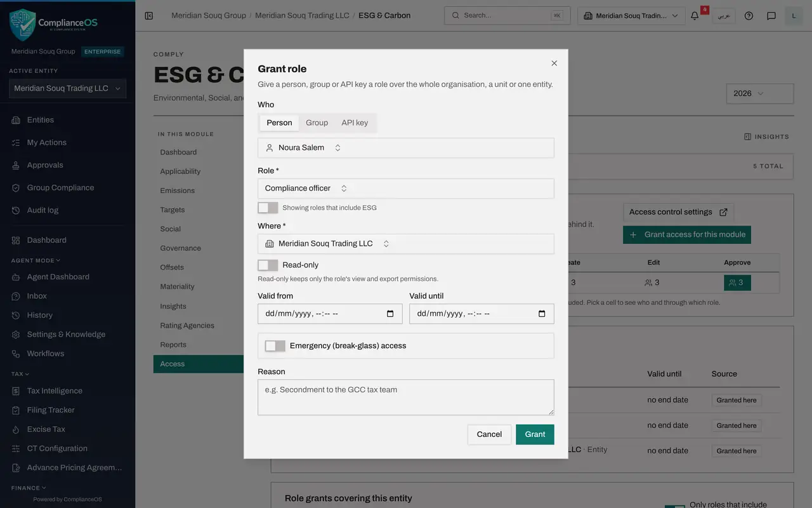Click the Agent Dashboard icon

pyautogui.click(x=16, y=277)
